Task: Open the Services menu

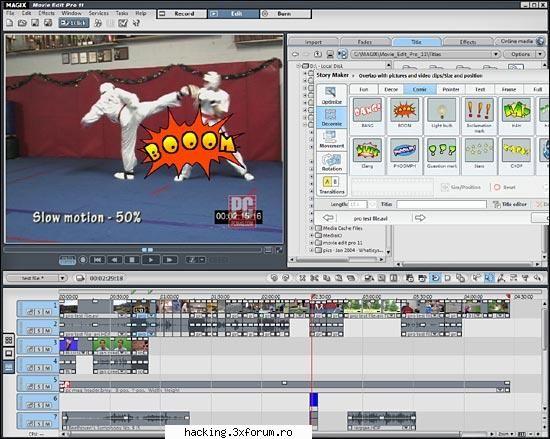Action: tap(99, 13)
